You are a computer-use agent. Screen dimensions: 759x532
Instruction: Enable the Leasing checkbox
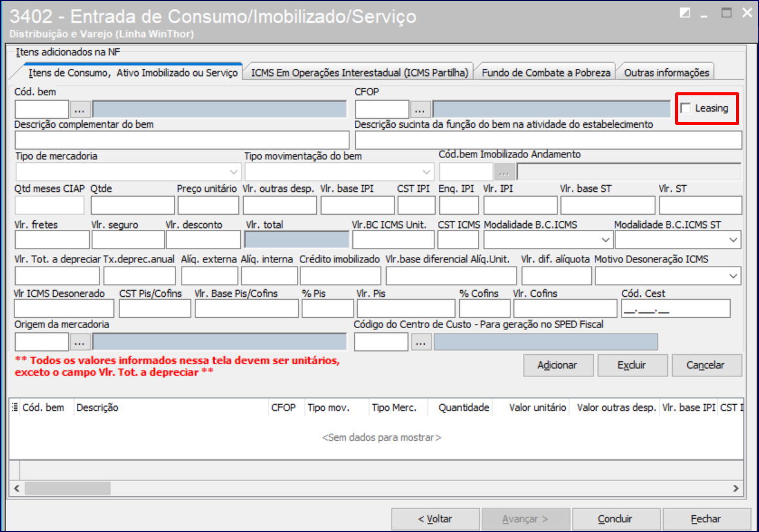click(x=686, y=109)
